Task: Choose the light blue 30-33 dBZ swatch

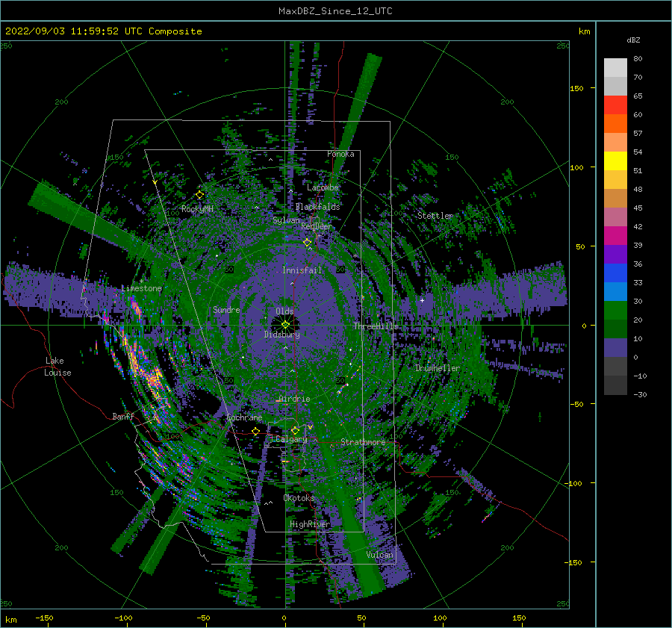Action: tap(615, 292)
